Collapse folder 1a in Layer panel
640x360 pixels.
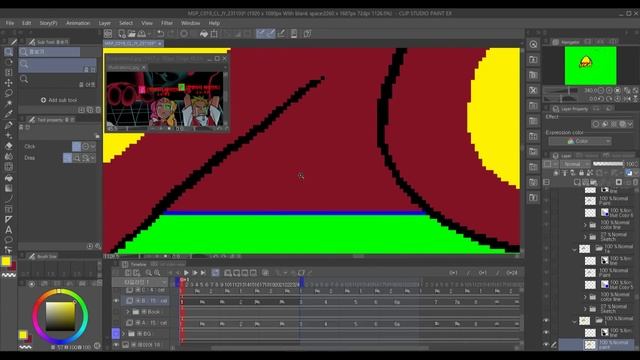[574, 249]
